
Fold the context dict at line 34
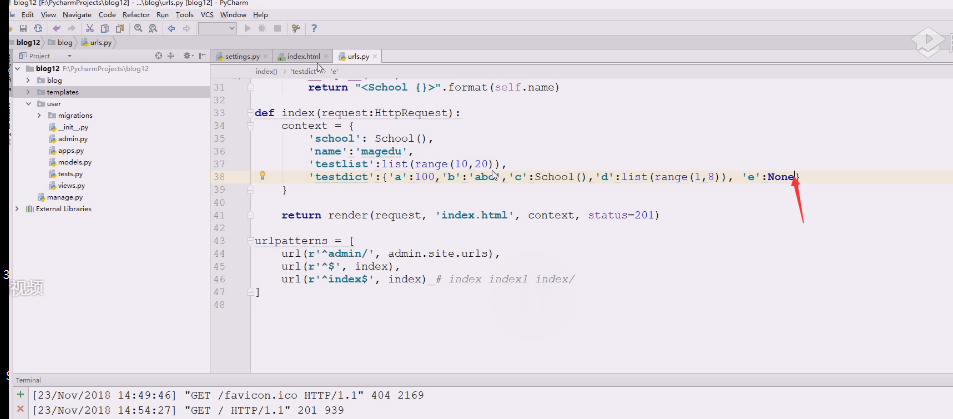tap(250, 126)
